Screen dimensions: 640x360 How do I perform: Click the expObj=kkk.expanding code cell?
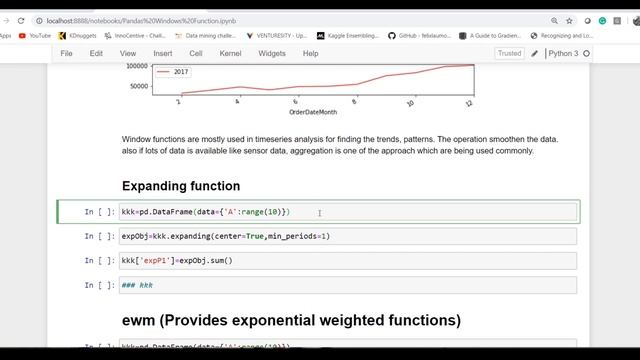(348, 236)
